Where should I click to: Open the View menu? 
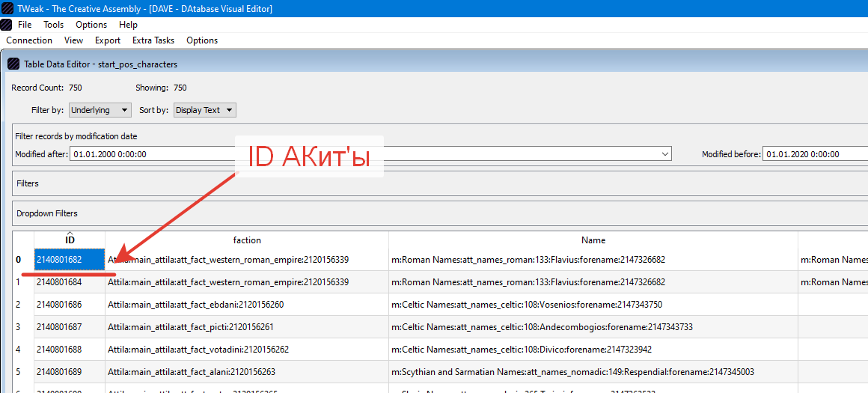point(73,40)
